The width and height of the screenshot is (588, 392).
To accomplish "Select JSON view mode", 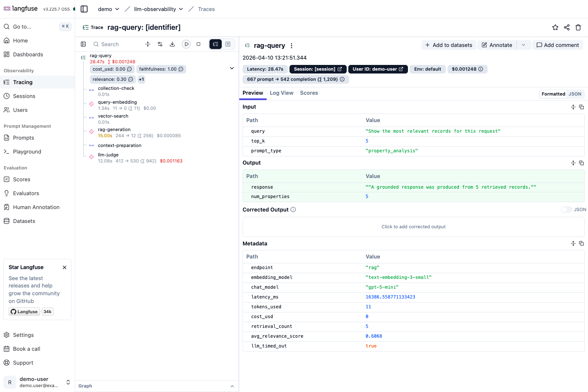I will coord(575,94).
